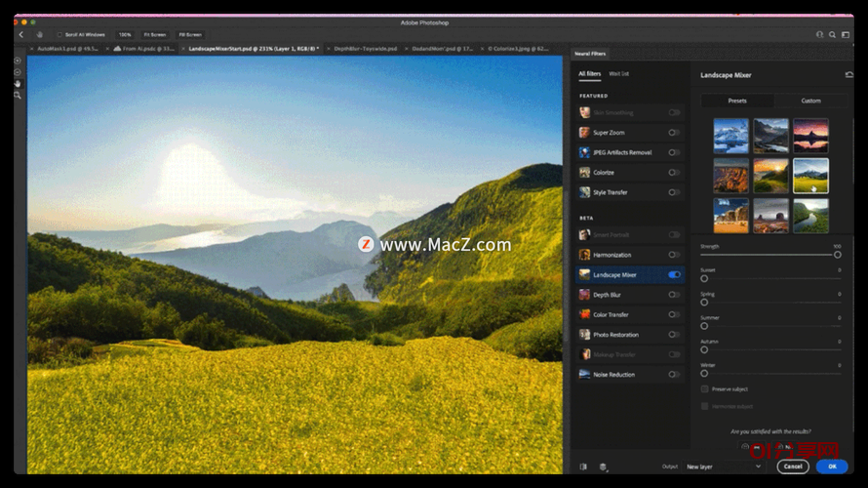Enable Scroll All Windows checkbox
The image size is (868, 488).
[59, 34]
